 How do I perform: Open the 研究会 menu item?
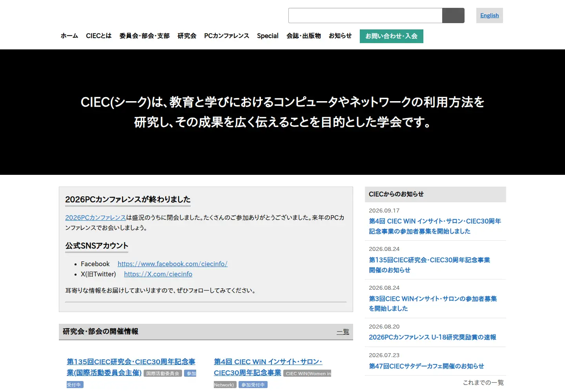(187, 36)
